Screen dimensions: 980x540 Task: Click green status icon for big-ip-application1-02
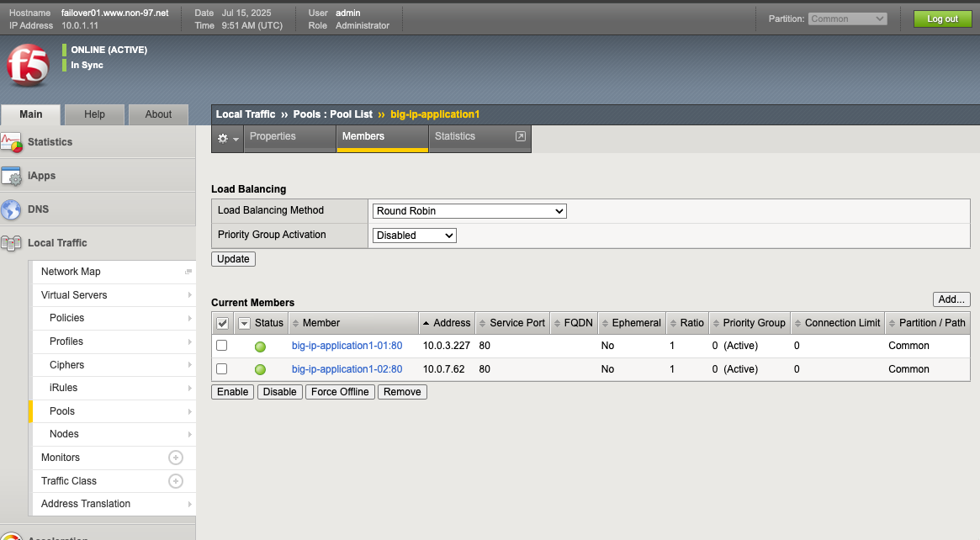click(x=260, y=369)
